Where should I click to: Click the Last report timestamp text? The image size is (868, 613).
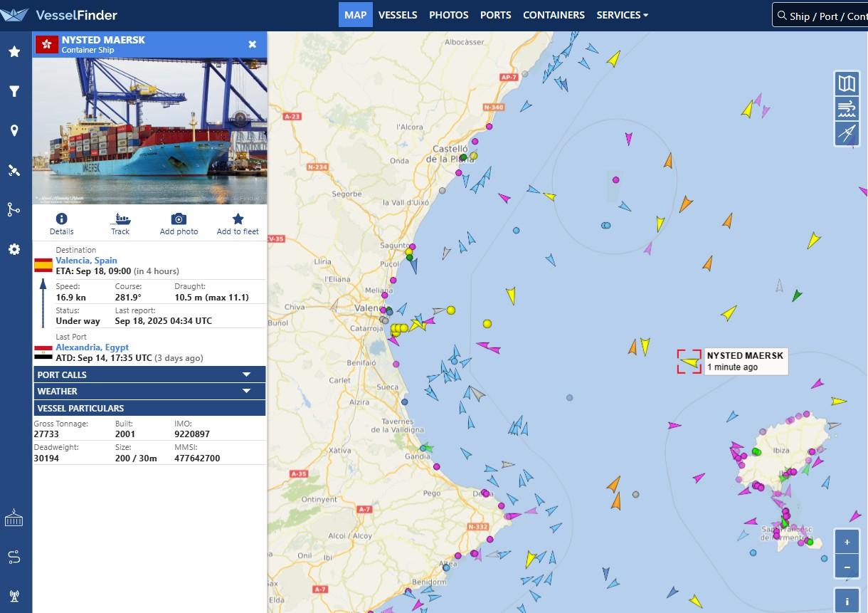tap(164, 321)
